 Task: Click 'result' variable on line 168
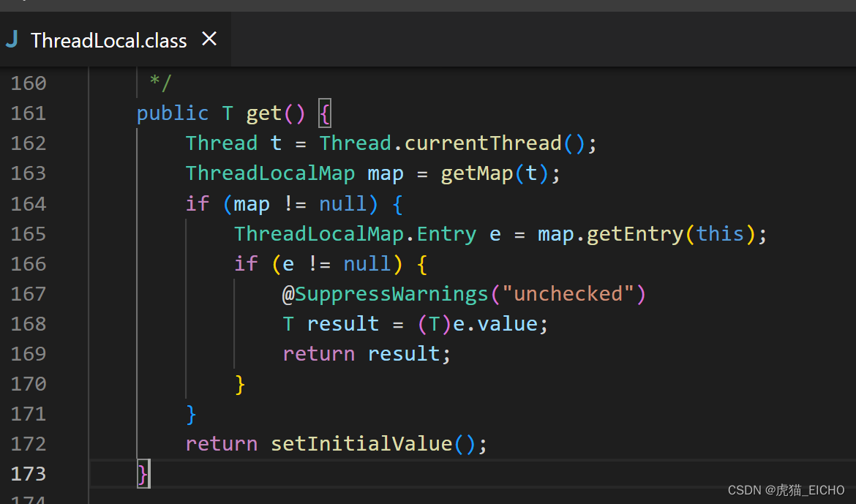click(343, 324)
